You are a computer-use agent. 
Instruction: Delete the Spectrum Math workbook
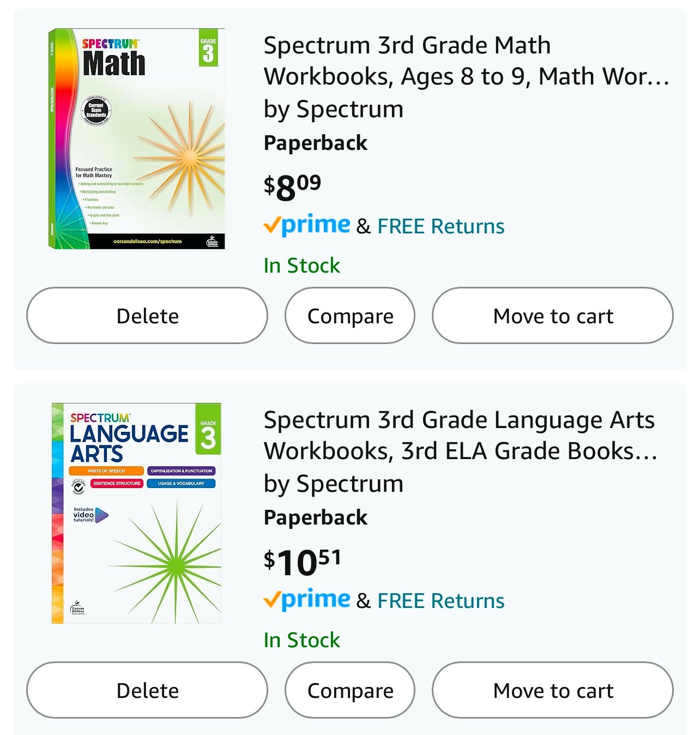pyautogui.click(x=147, y=316)
